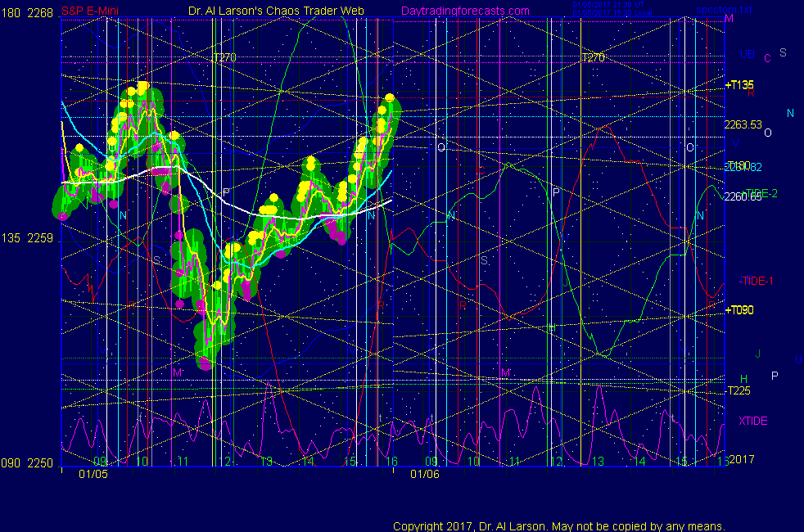Viewport: 804px width, 532px height.
Task: Click the gray S planet symbol on right
Action: (x=783, y=52)
